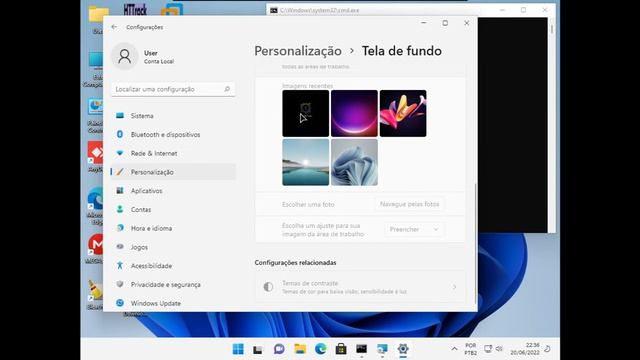Viewport: 640px width, 360px height.
Task: Open Chat from the taskbar
Action: click(279, 349)
